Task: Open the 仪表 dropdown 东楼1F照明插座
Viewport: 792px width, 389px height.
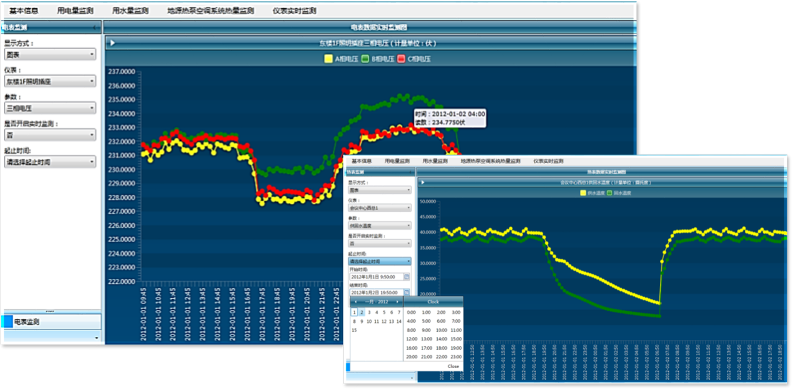Action: coord(50,81)
